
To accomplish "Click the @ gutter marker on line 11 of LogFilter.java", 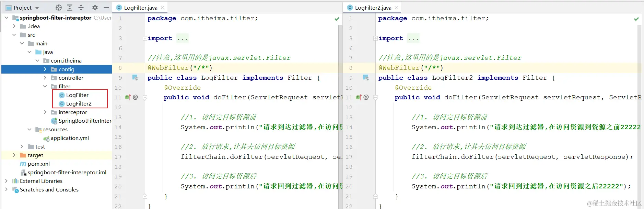I will [135, 97].
